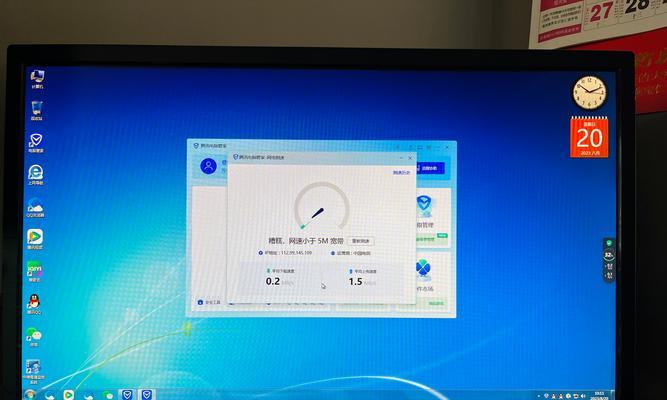Image resolution: width=667 pixels, height=400 pixels.
Task: Click the Windows Start orb
Action: click(x=30, y=394)
